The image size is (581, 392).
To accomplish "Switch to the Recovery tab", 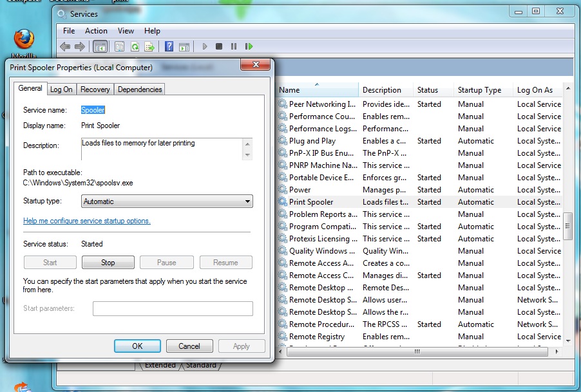I will click(95, 89).
